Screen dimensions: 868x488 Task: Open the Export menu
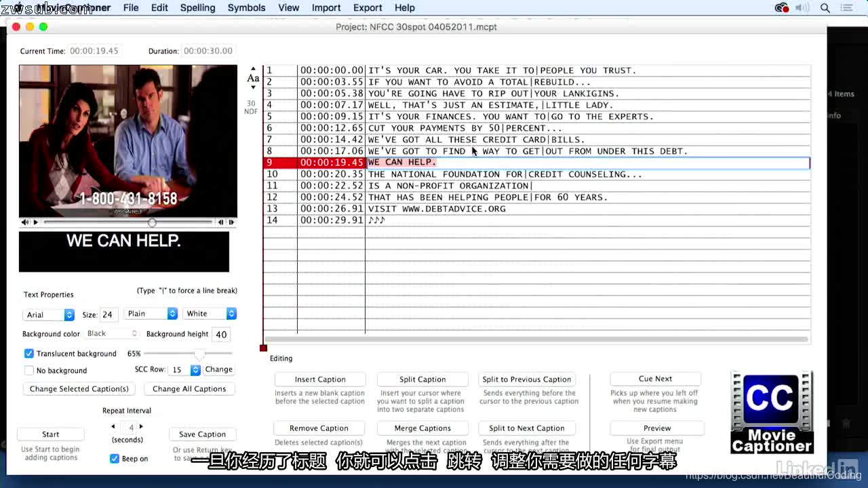(x=368, y=8)
